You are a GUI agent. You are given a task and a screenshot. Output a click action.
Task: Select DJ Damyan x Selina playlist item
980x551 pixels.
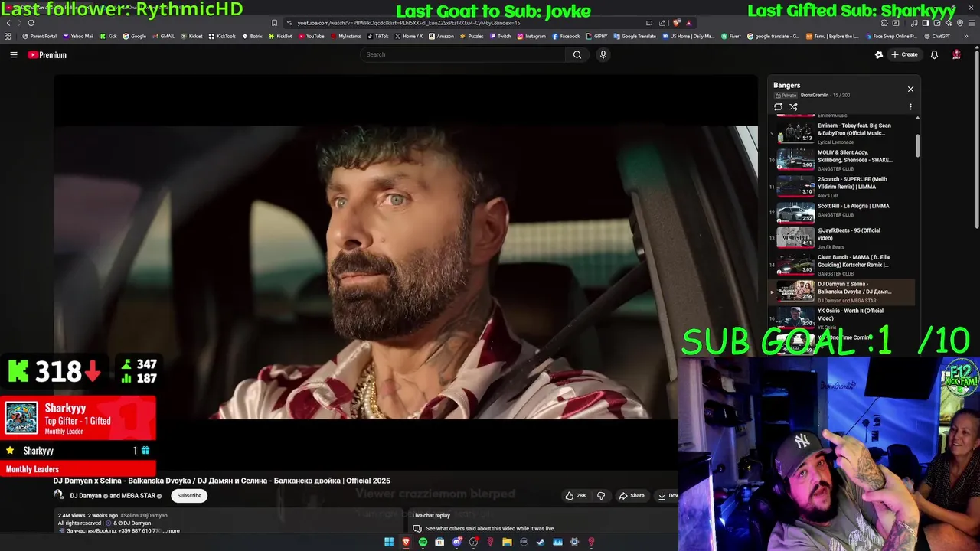tap(841, 292)
